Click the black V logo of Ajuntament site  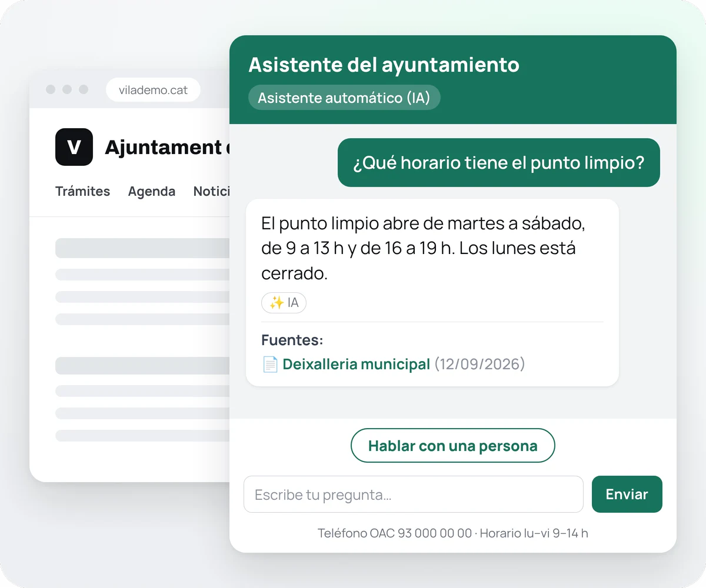[74, 147]
